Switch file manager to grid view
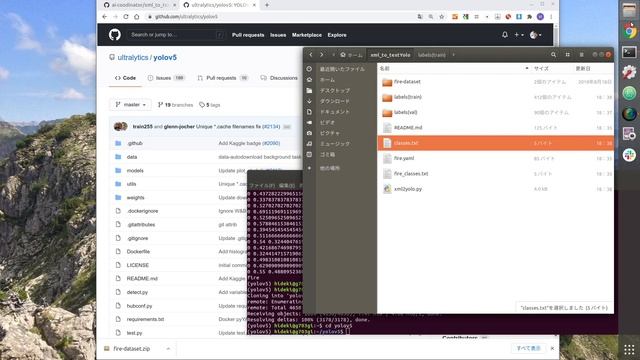The image size is (640, 360). pos(567,55)
